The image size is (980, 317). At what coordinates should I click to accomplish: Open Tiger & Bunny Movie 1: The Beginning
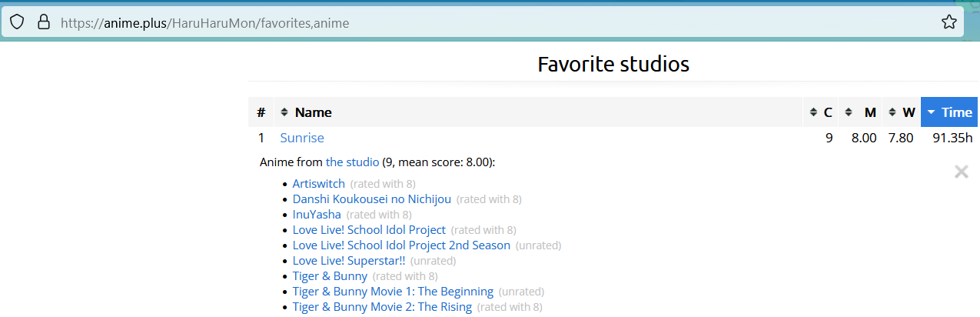pyautogui.click(x=393, y=292)
